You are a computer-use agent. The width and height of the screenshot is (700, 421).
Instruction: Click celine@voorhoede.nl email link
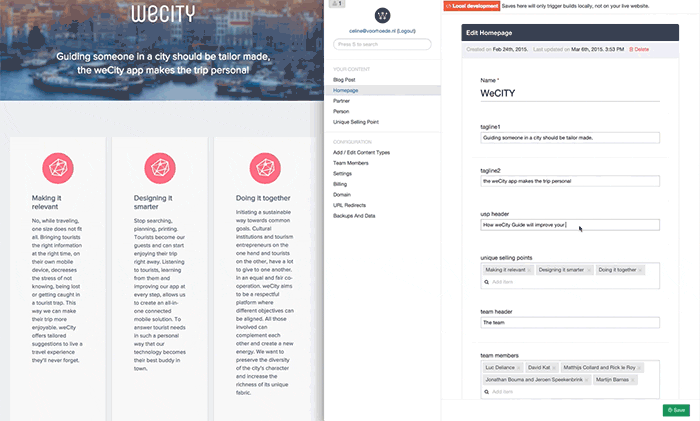[x=372, y=31]
